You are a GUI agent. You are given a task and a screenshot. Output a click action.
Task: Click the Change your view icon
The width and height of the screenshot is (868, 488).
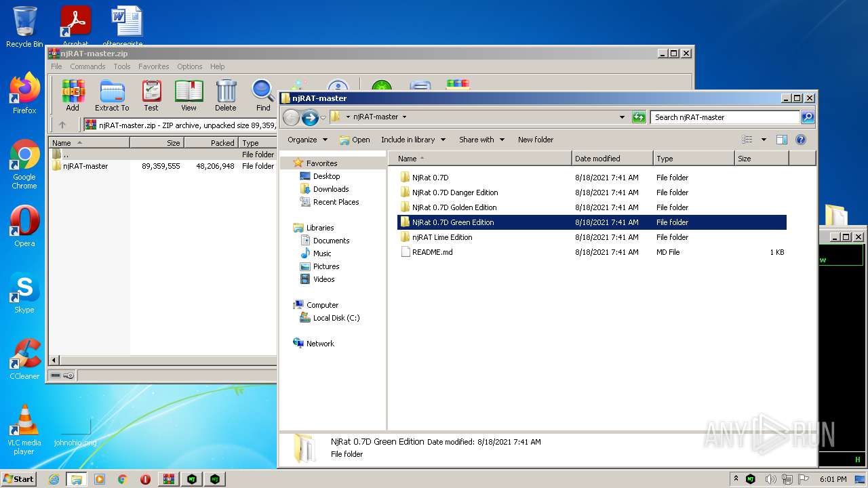click(747, 140)
